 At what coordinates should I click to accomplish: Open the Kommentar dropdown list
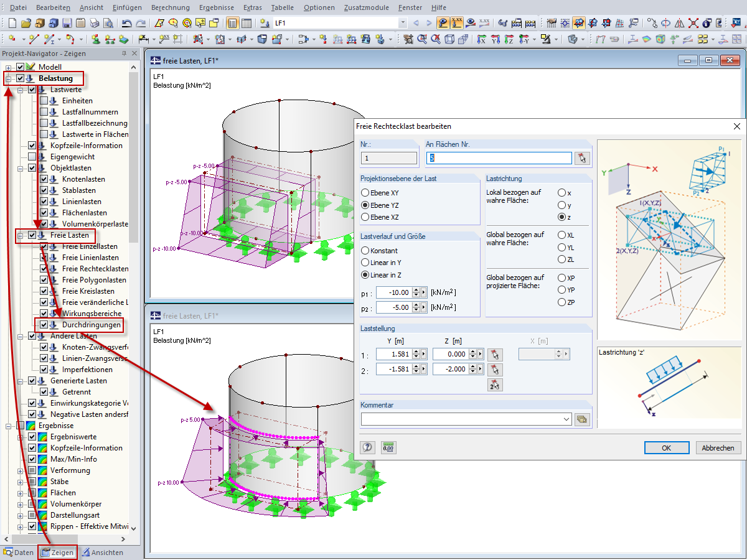point(566,419)
